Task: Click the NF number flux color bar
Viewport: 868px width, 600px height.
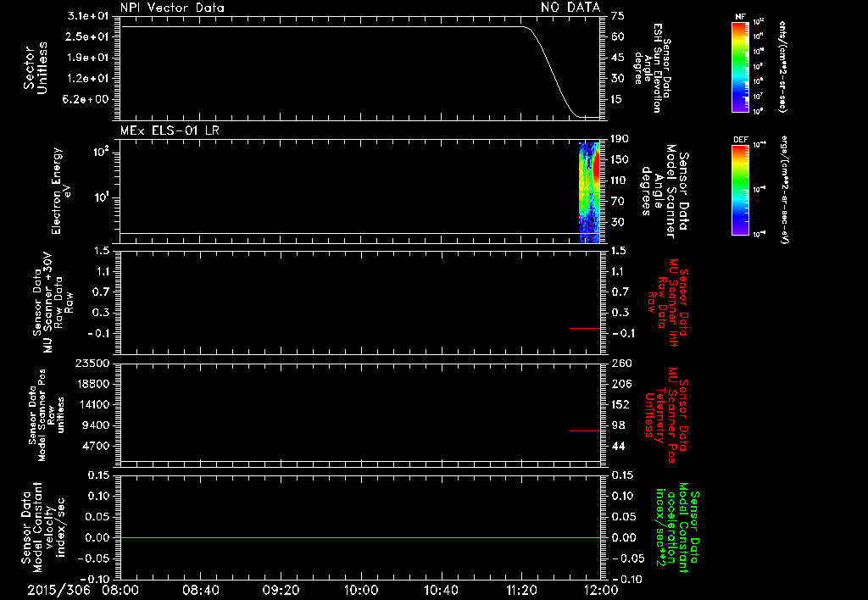Action: click(740, 67)
